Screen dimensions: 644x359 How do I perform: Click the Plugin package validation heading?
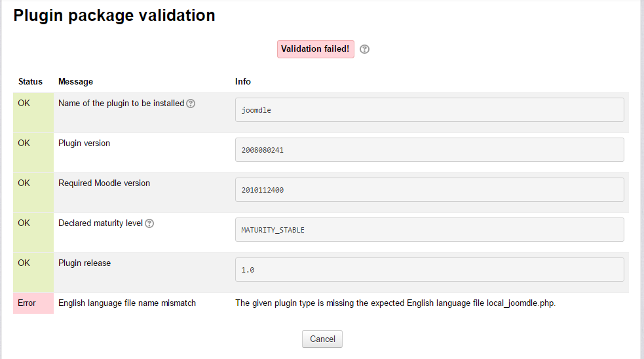click(115, 16)
